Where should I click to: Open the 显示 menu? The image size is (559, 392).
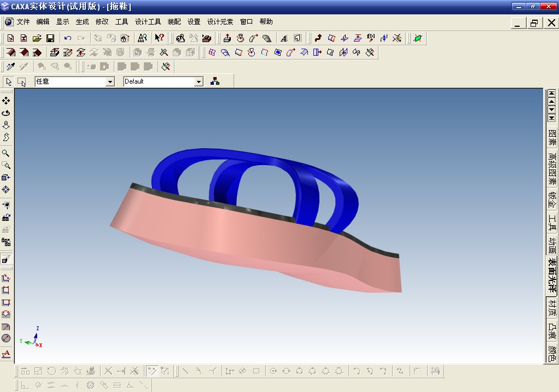[x=62, y=22]
